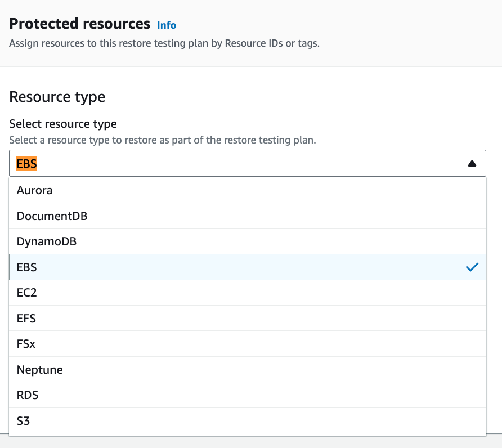Click the Assign resources description text

click(164, 43)
